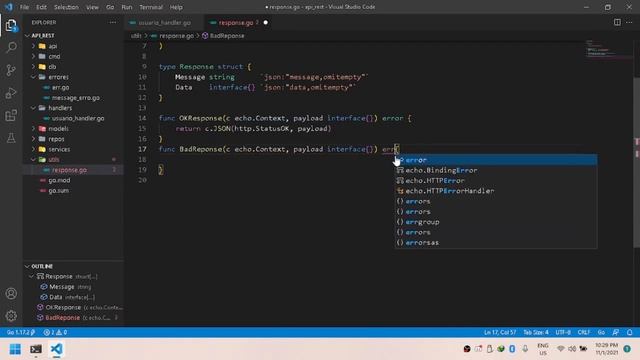This screenshot has width=640, height=360.
Task: Click the Windows Start button
Action: 15,349
